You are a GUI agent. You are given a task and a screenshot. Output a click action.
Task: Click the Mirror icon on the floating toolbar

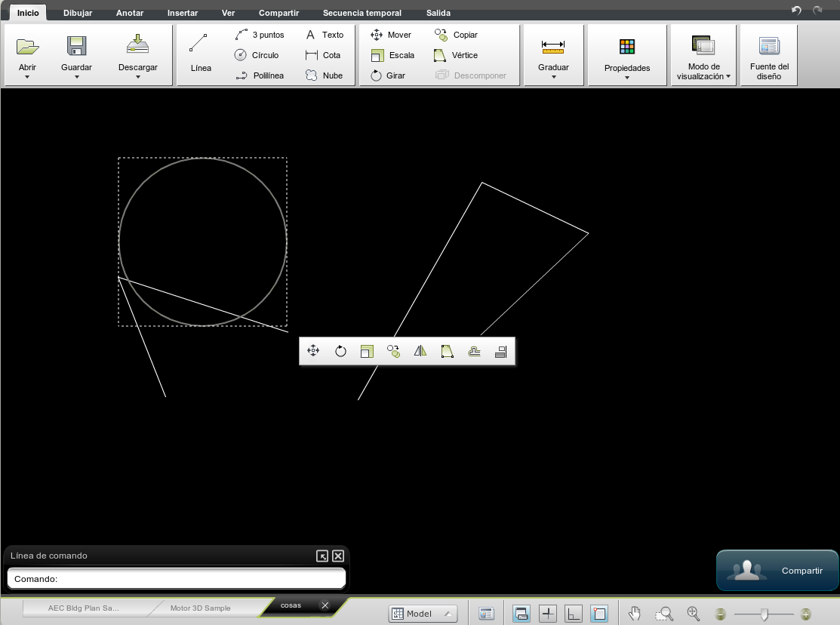420,350
